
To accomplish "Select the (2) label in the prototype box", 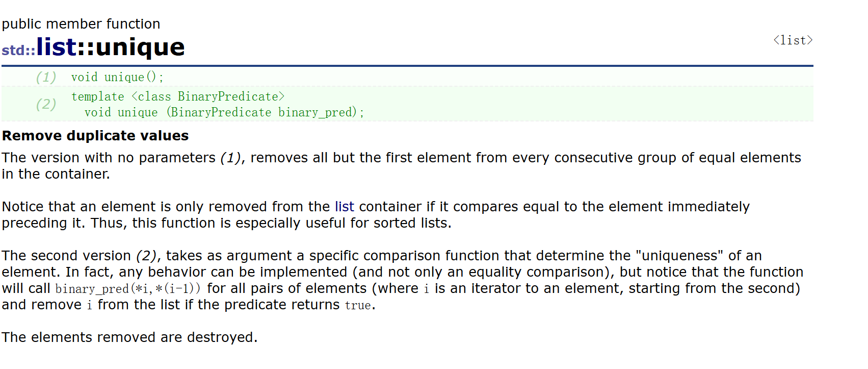I will (46, 104).
